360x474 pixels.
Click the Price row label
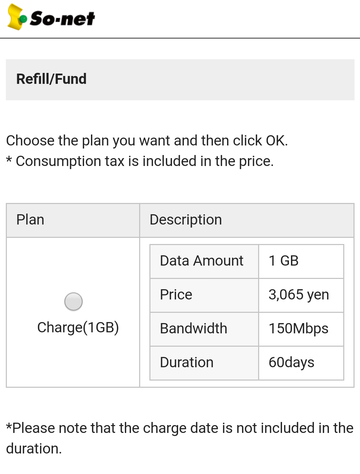(x=176, y=295)
